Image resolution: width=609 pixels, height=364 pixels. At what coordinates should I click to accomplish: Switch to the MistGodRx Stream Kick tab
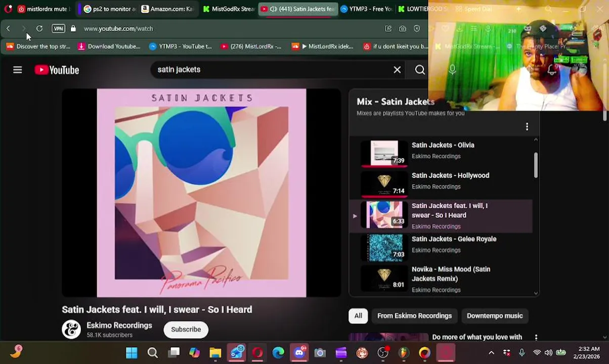click(228, 9)
